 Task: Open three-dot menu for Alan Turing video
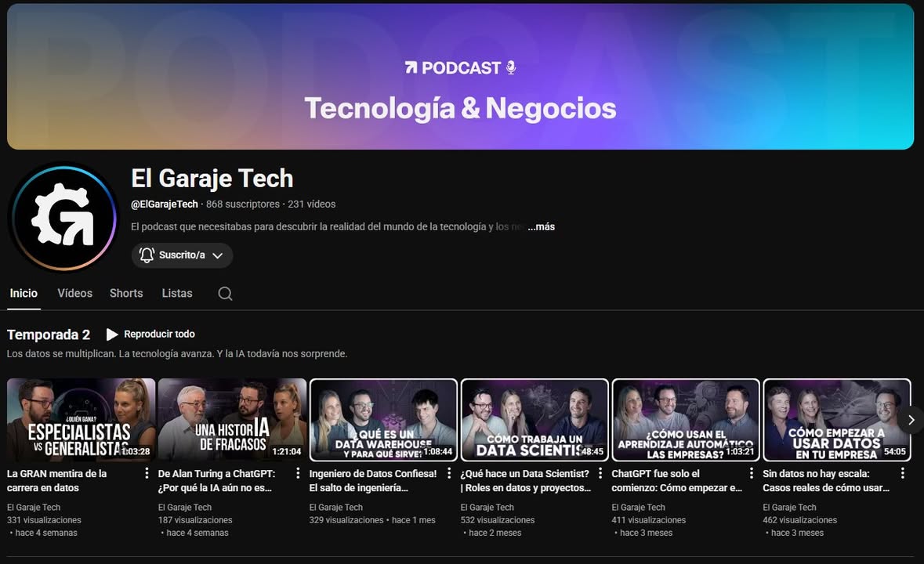pos(298,473)
